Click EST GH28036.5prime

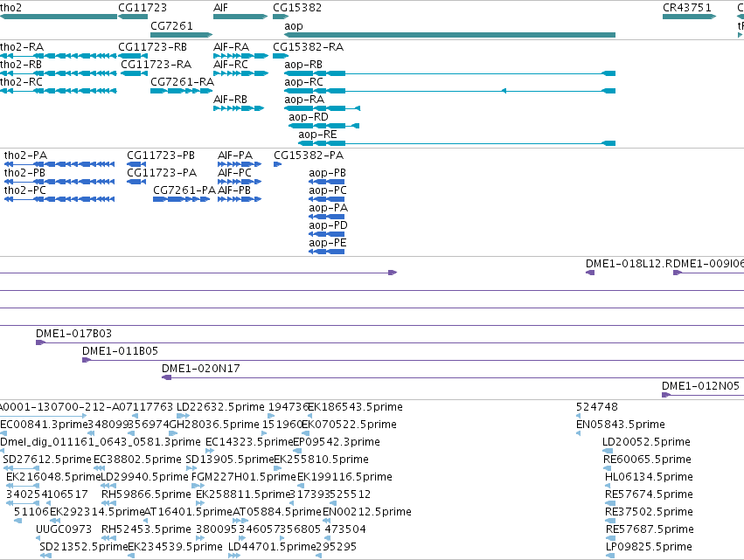(x=173, y=433)
